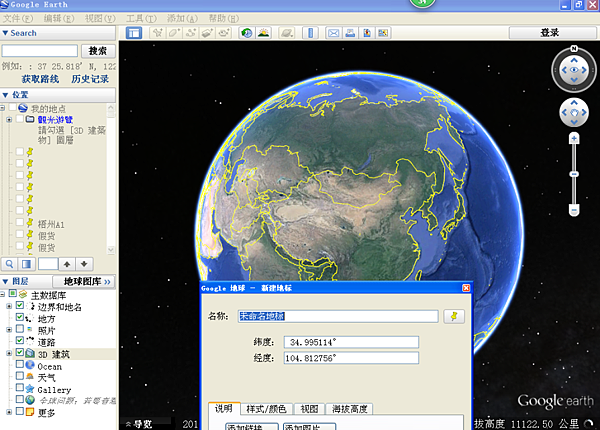Click the look-around compass eye control
The height and width of the screenshot is (430, 600).
click(574, 70)
